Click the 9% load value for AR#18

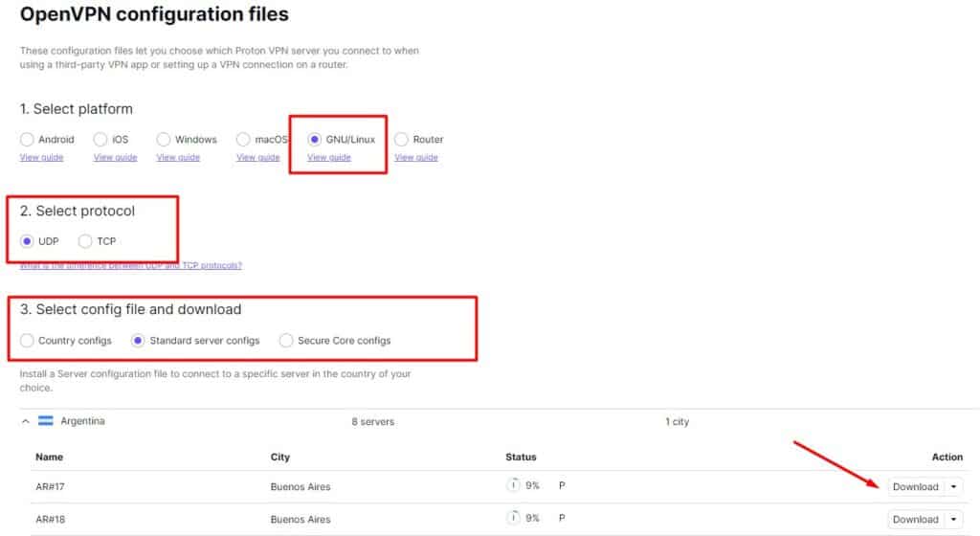coord(532,518)
